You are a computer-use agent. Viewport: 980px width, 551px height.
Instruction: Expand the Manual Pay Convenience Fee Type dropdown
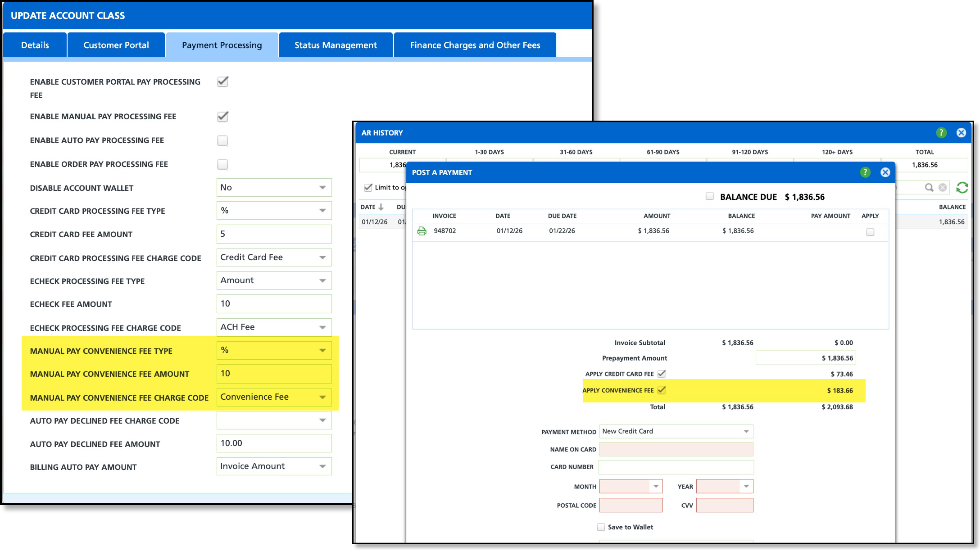[x=274, y=350]
